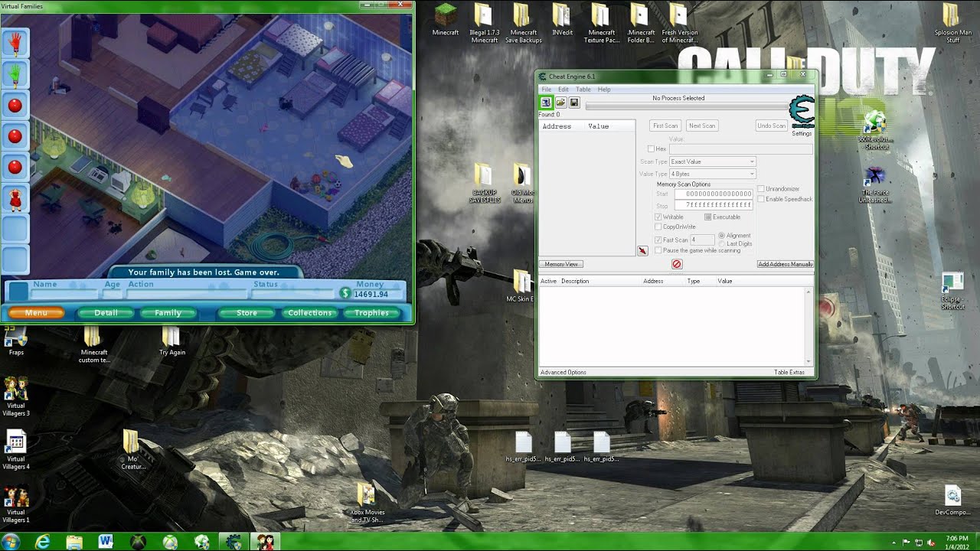Open the Splosion Man Stuff folder
980x551 pixels.
(x=952, y=24)
